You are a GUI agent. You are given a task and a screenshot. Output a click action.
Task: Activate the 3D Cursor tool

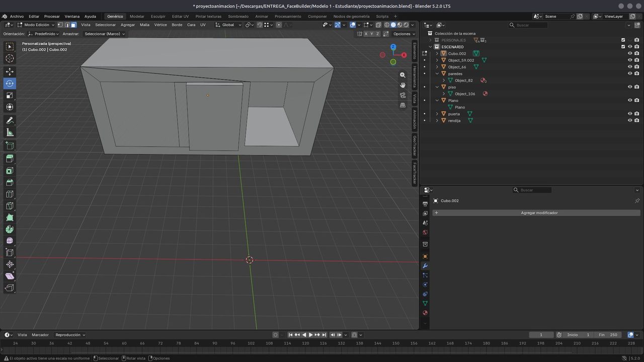coord(10,58)
